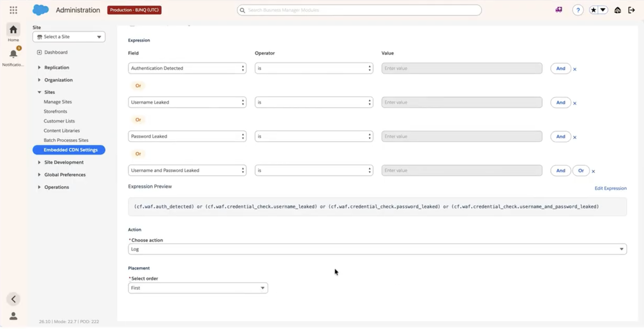Click the cloud alert icon in header
Image resolution: width=644 pixels, height=329 pixels.
click(617, 10)
